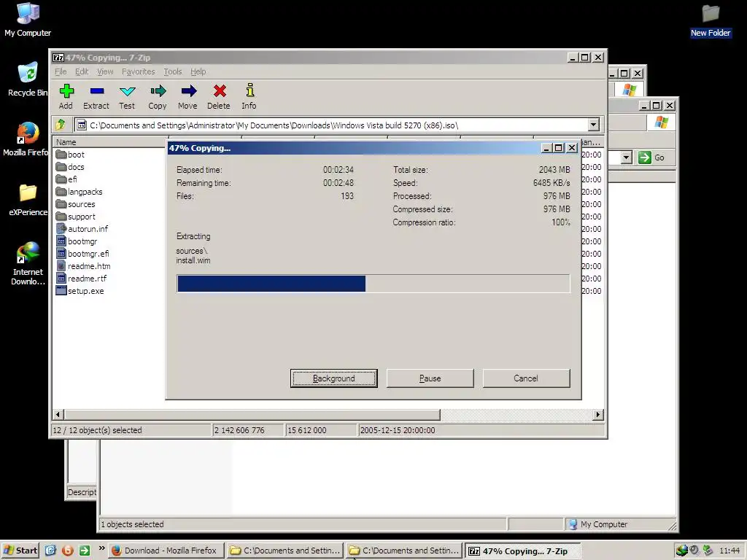Open the Help menu
747x560 pixels.
click(x=198, y=71)
